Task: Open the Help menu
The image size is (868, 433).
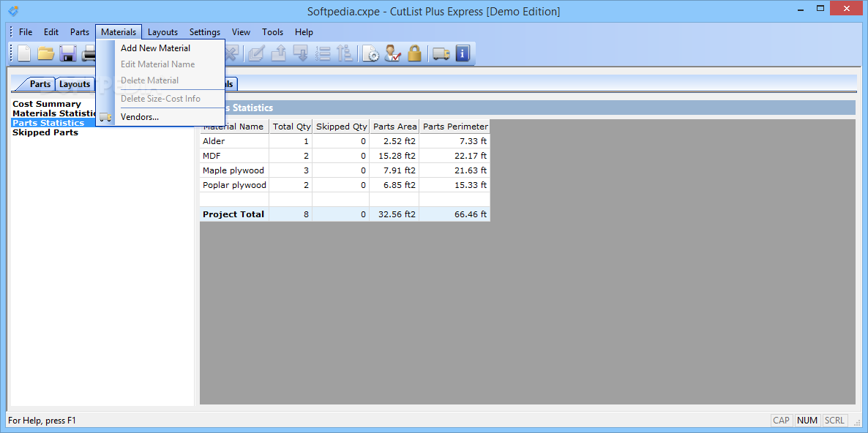Action: pyautogui.click(x=304, y=32)
